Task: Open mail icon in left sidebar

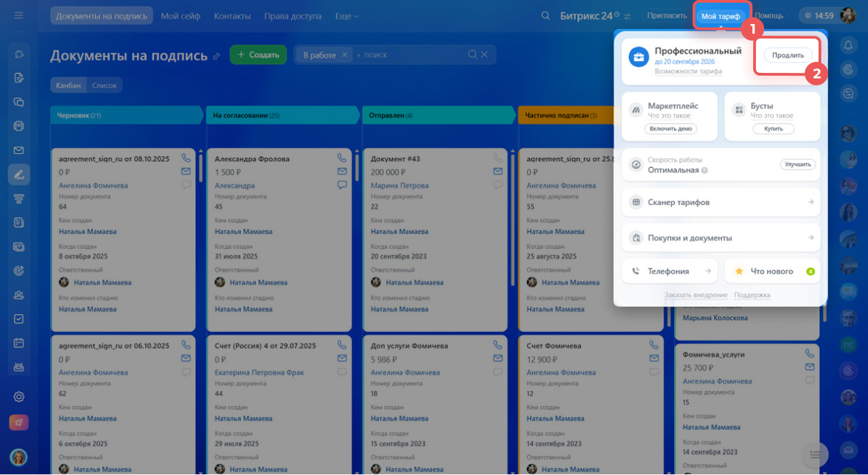Action: (x=19, y=151)
